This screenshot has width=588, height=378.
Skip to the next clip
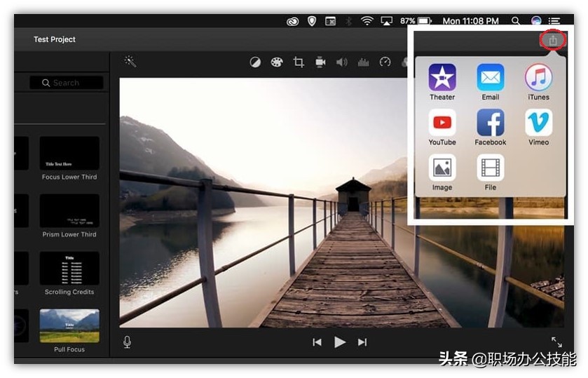click(x=362, y=342)
